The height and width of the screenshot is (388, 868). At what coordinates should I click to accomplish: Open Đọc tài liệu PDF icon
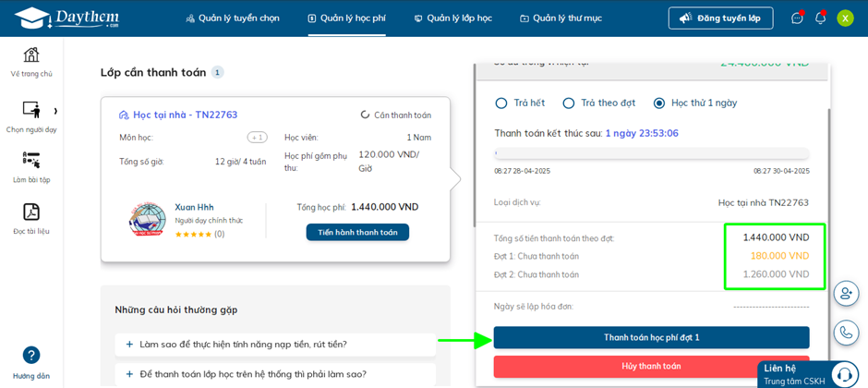[31, 212]
